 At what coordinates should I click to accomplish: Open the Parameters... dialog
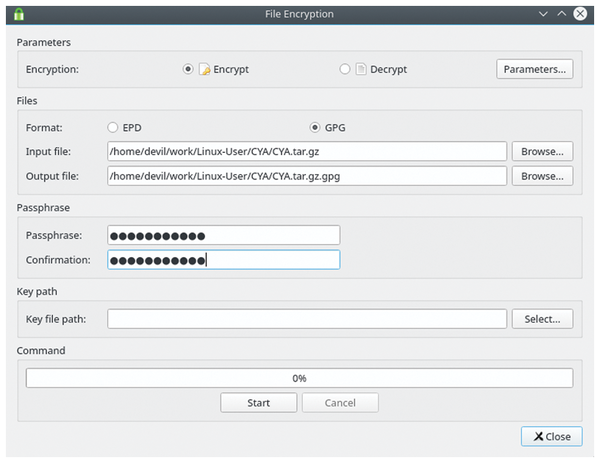535,69
